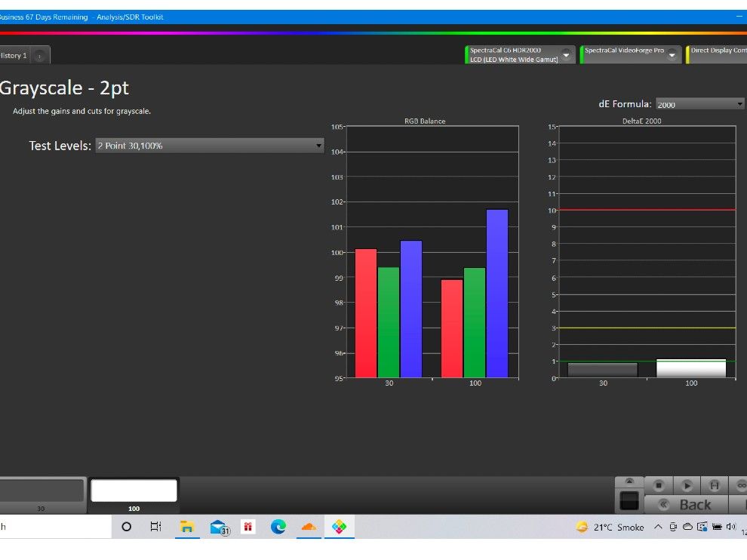747x560 pixels.
Task: Launch Microsoft Edge from taskbar
Action: [278, 527]
